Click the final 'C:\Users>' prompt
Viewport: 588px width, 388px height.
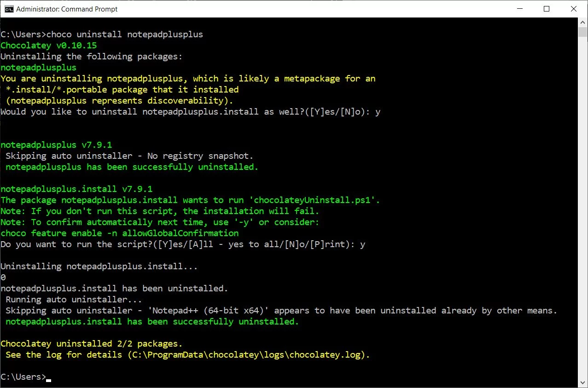click(x=23, y=377)
